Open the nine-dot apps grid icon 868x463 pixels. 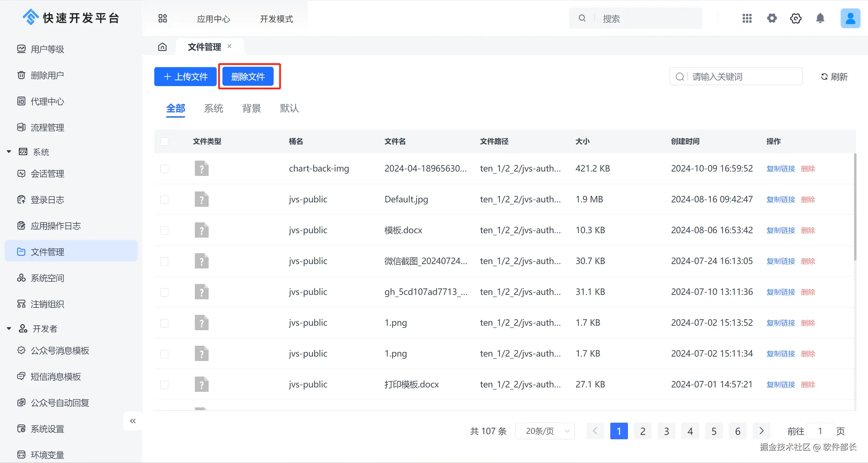coord(747,18)
